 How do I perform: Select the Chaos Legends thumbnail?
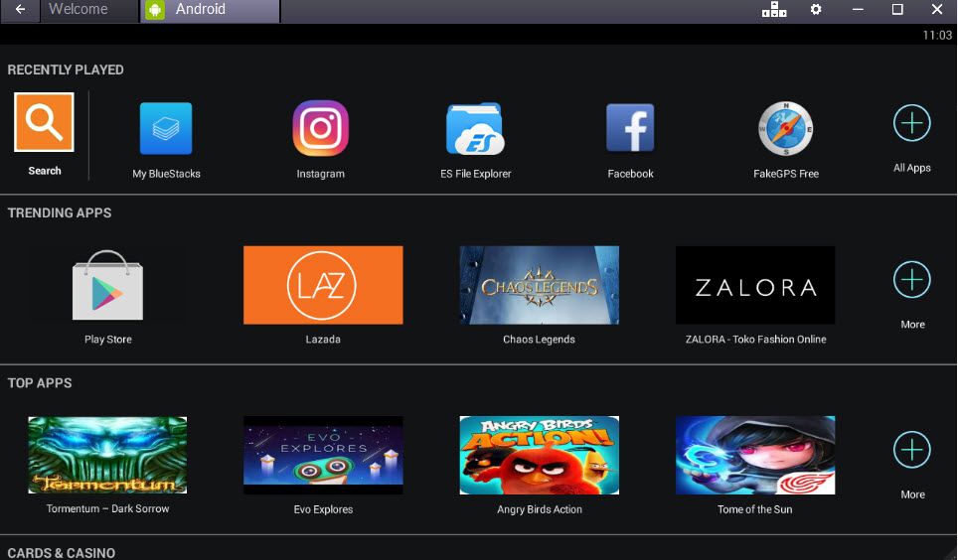pos(539,285)
